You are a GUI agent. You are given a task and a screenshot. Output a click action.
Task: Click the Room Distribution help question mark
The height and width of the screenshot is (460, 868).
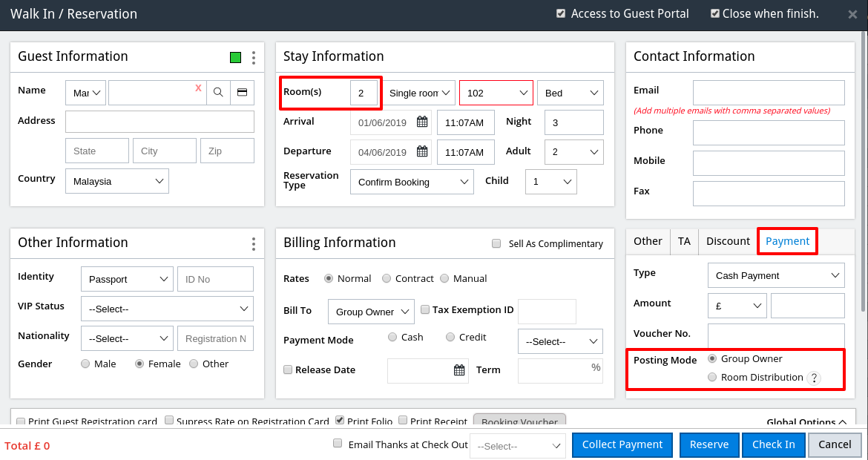click(x=813, y=378)
